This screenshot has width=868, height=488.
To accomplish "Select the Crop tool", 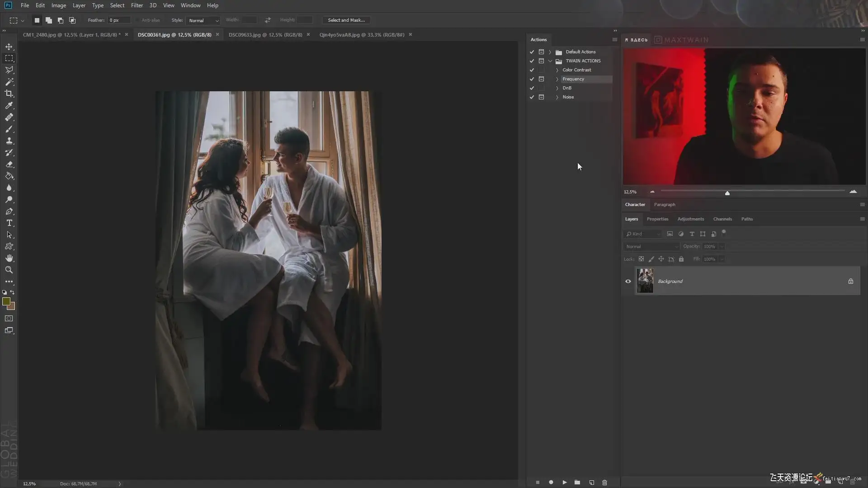I will (x=9, y=94).
